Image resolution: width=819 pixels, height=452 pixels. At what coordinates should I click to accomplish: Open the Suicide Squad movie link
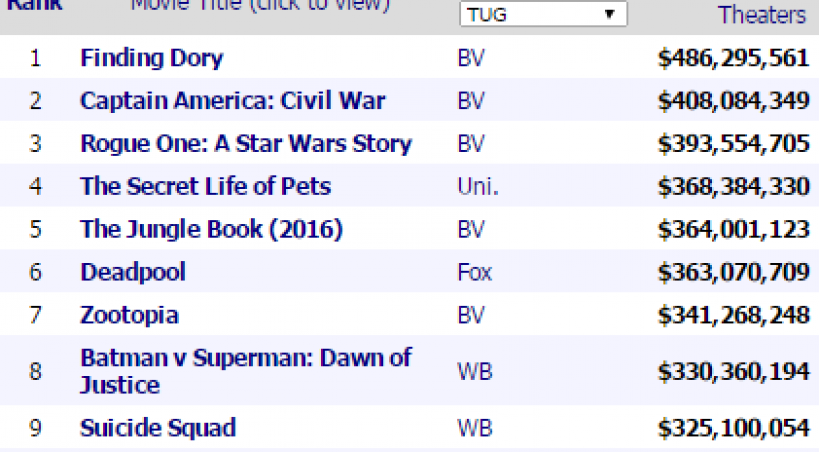tap(158, 428)
